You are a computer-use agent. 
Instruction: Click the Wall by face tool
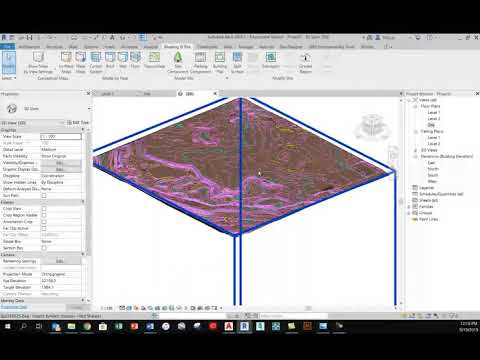[123, 60]
